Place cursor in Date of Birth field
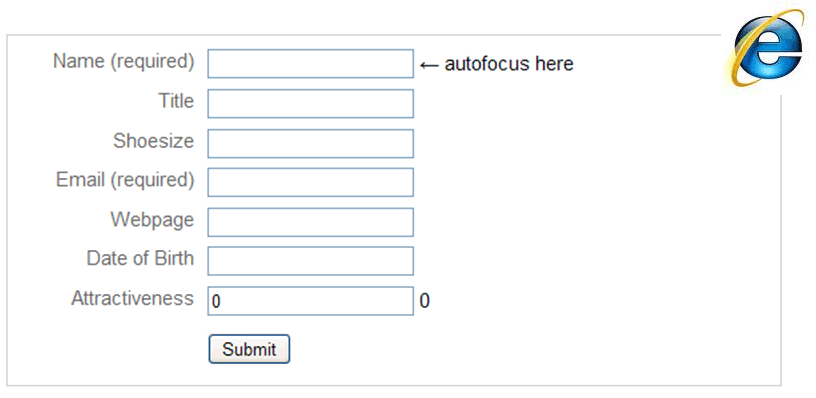This screenshot has width=816, height=398. click(311, 261)
